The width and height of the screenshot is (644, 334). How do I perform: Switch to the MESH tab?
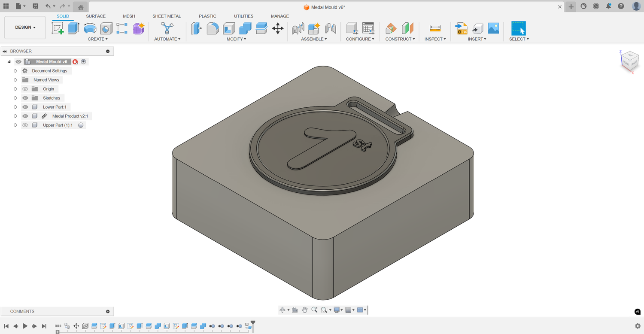(129, 16)
